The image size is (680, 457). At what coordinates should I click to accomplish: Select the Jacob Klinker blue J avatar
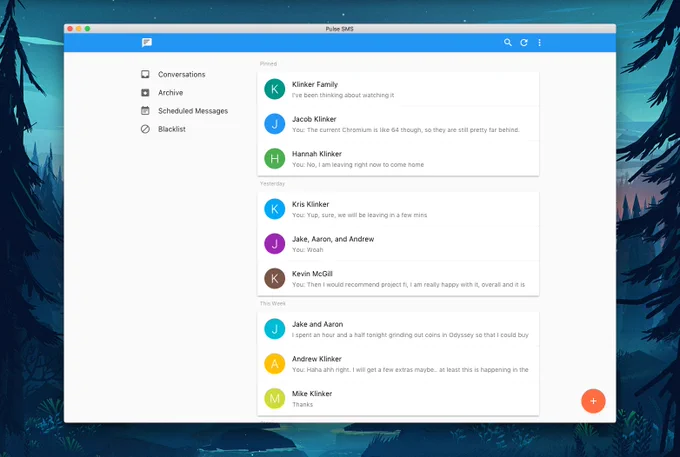point(275,124)
